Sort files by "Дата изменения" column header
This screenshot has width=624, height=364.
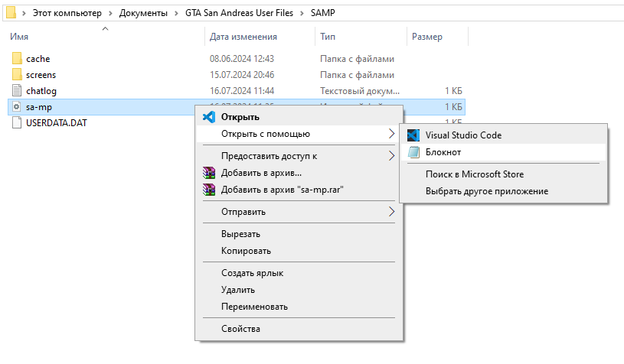(x=243, y=37)
